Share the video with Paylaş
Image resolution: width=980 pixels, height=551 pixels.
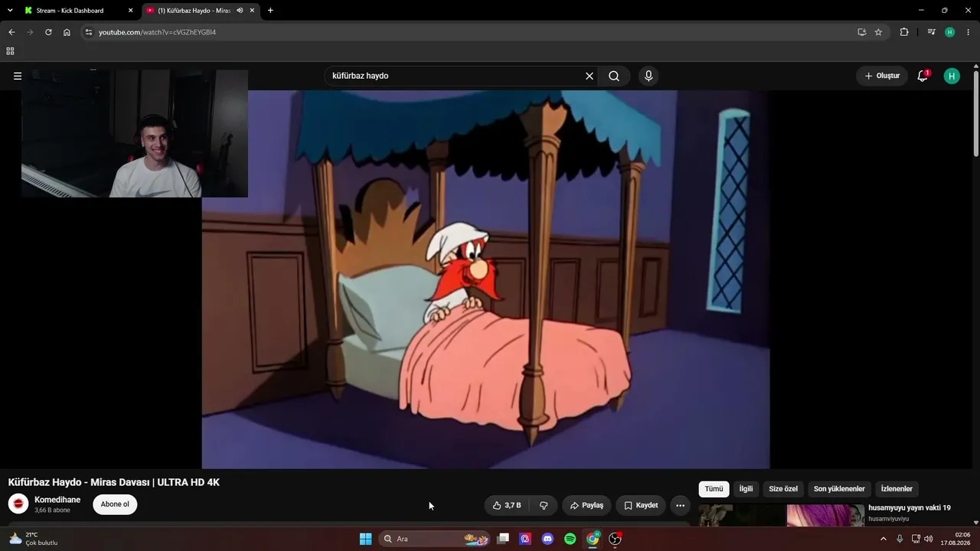(586, 505)
